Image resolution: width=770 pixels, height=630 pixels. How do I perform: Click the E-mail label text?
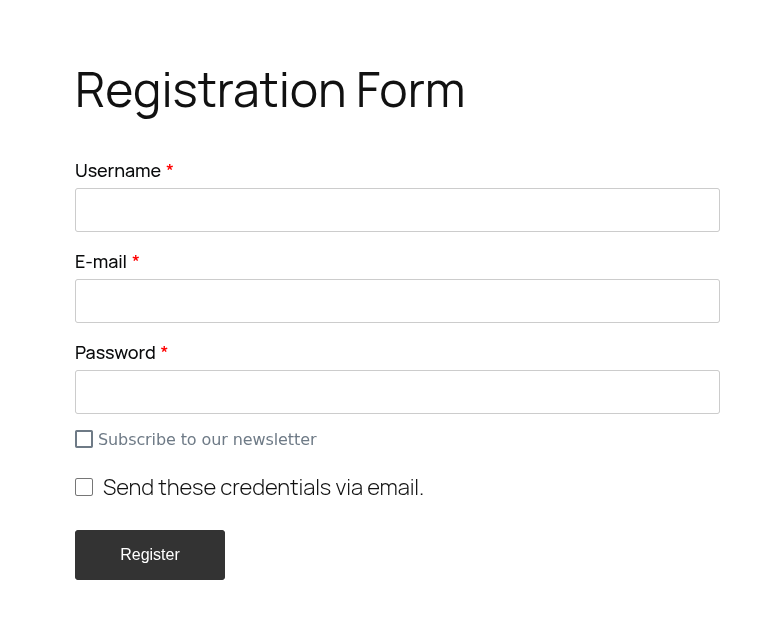click(101, 262)
